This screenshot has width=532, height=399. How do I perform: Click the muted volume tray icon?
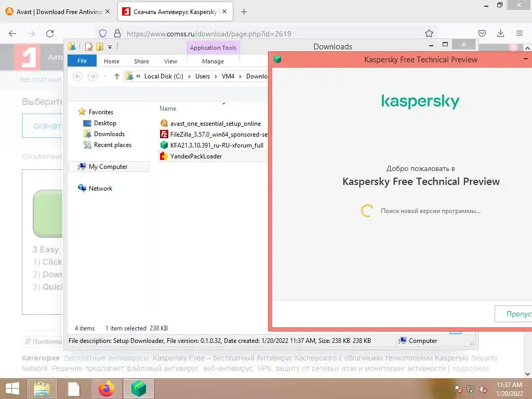[x=483, y=389]
